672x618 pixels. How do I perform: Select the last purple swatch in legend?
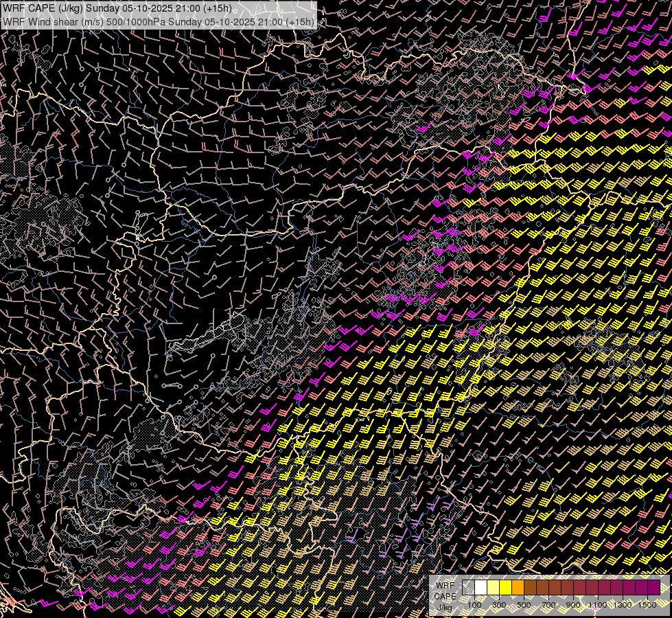(x=653, y=588)
